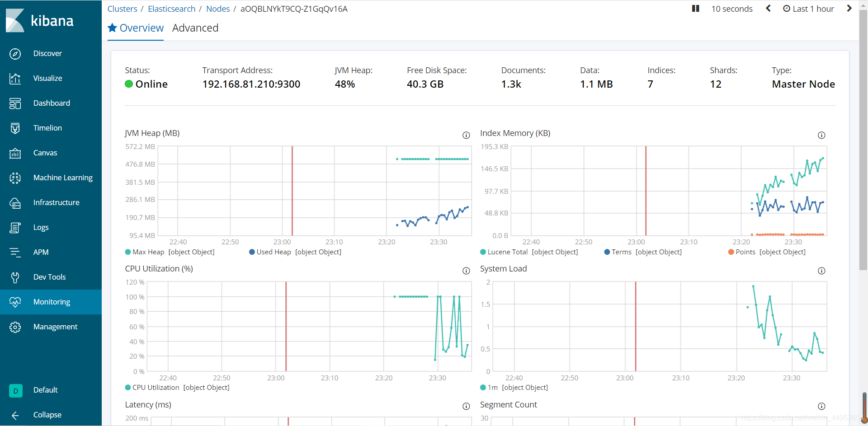Screen dimensions: 868x426
Task: Open Canvas label in the sidebar
Action: (x=45, y=153)
